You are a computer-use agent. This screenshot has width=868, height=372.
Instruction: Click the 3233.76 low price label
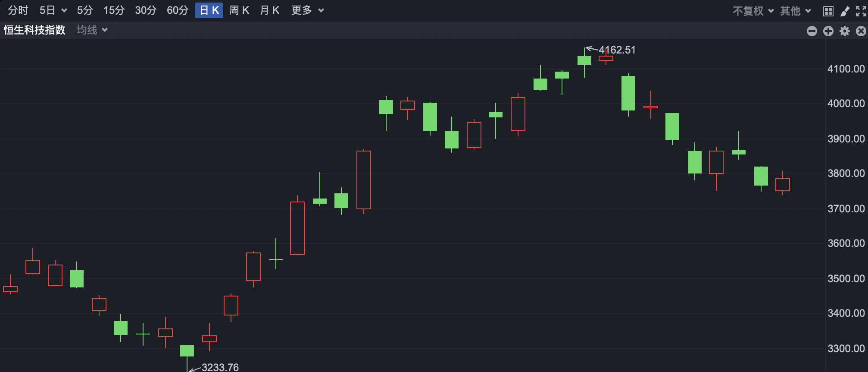pyautogui.click(x=220, y=368)
